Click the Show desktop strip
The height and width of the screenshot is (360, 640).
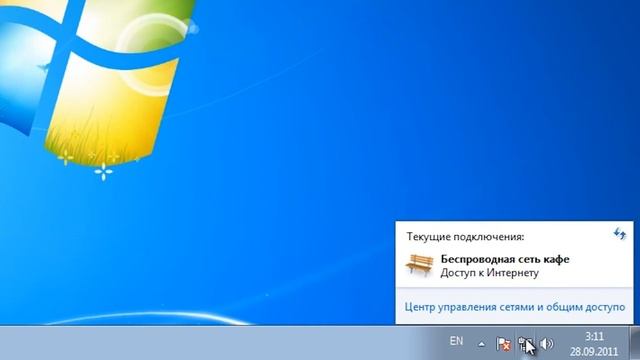(635, 343)
